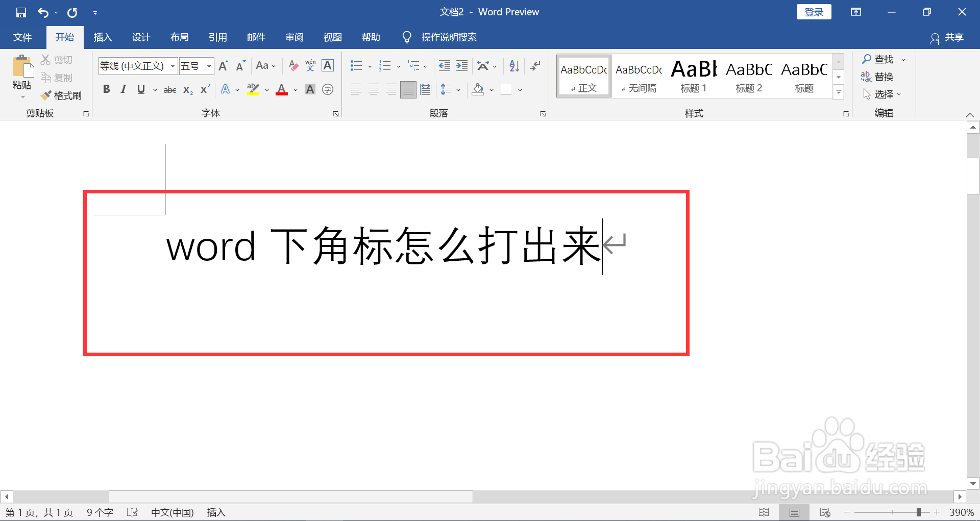Switch to the 设计 tab
Image resolution: width=980 pixels, height=521 pixels.
[141, 37]
